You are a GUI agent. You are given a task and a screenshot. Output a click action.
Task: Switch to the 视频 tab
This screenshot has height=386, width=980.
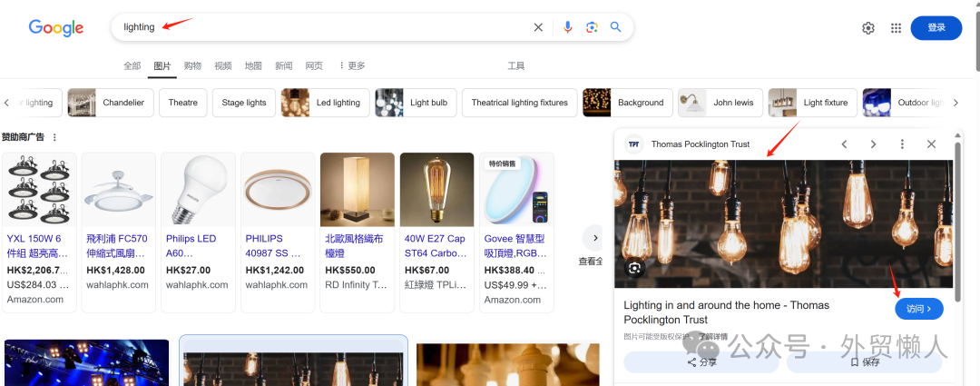pyautogui.click(x=223, y=65)
